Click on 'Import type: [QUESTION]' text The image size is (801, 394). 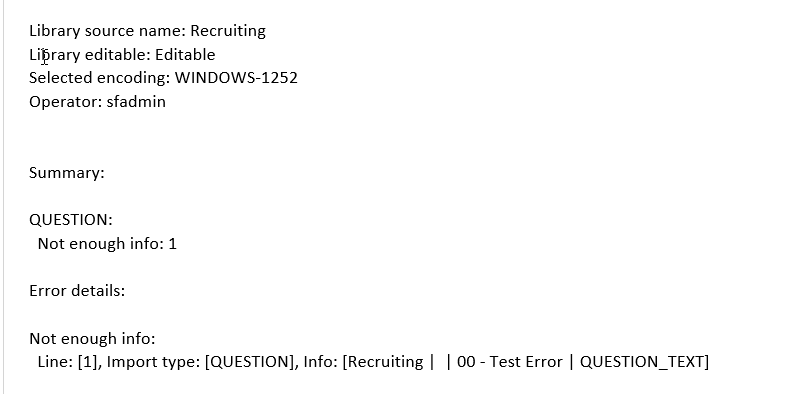pos(203,362)
